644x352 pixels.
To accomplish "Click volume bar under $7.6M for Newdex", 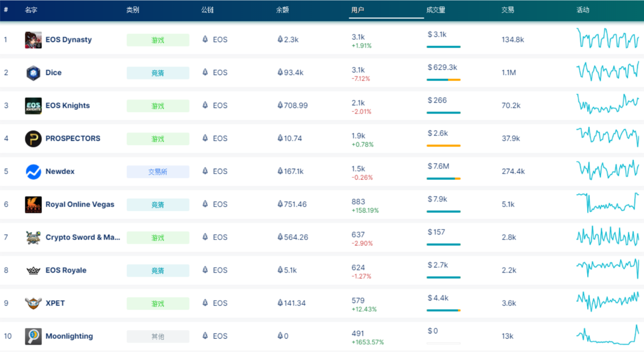I will 443,178.
